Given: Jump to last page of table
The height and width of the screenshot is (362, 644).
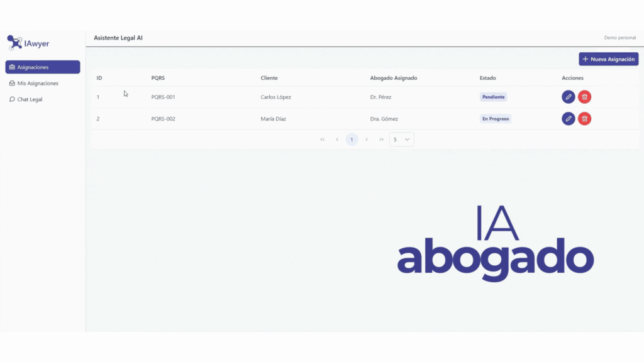Looking at the screenshot, I should point(381,140).
